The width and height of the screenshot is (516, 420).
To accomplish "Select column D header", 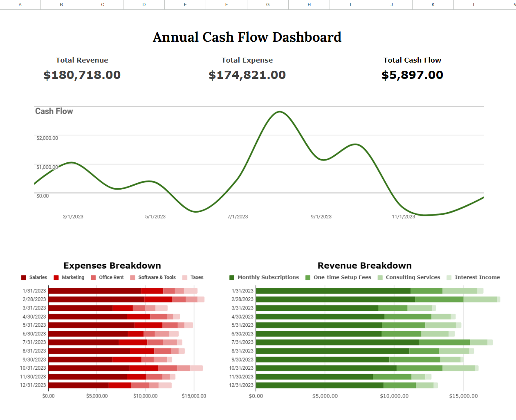I will (x=144, y=4).
